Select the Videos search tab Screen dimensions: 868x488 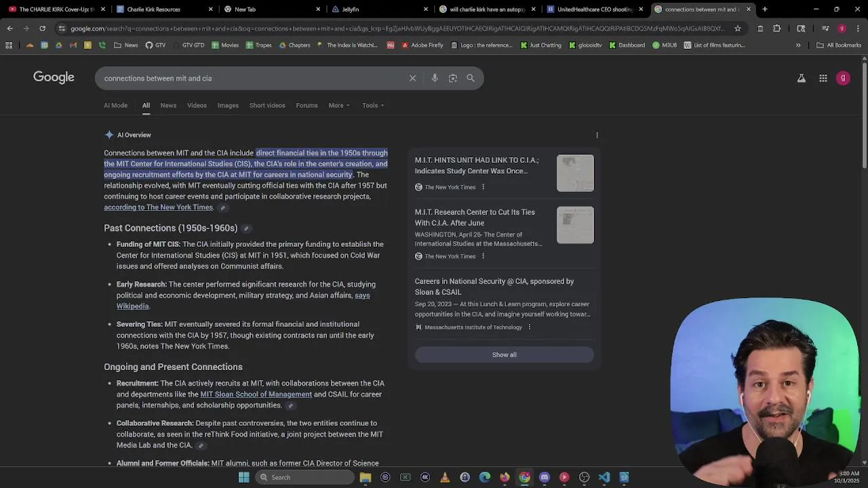197,105
